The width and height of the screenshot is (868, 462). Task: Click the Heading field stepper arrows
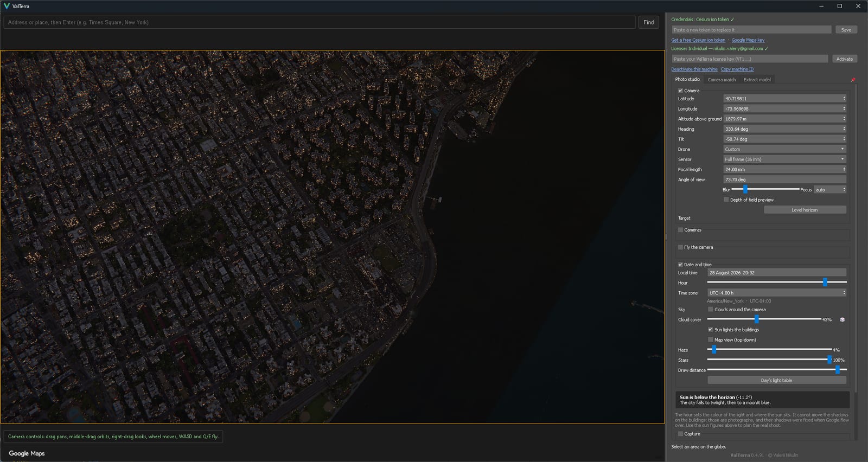(x=844, y=129)
